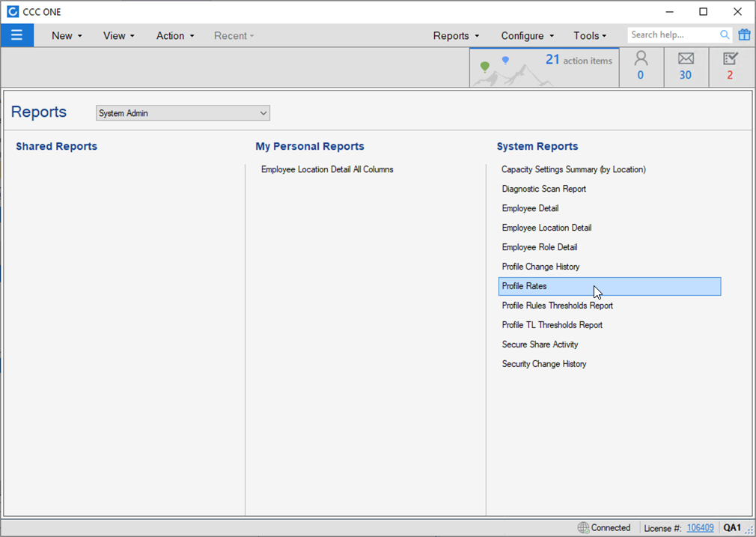This screenshot has height=537, width=756.
Task: Open the Employee Detail report
Action: pos(530,208)
